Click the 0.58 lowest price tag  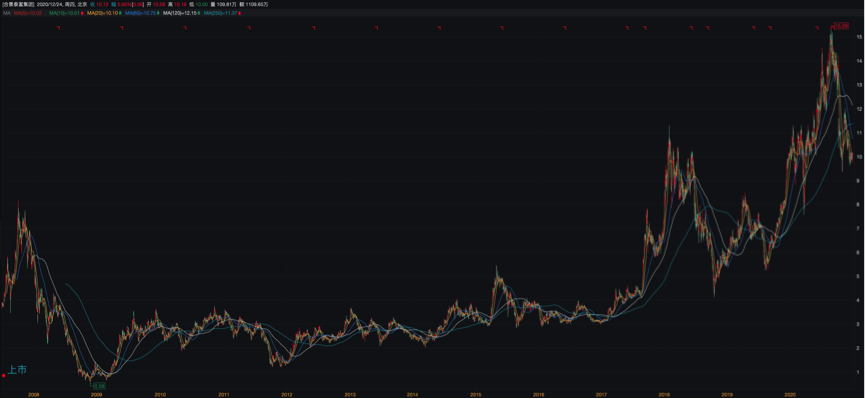[x=99, y=386]
